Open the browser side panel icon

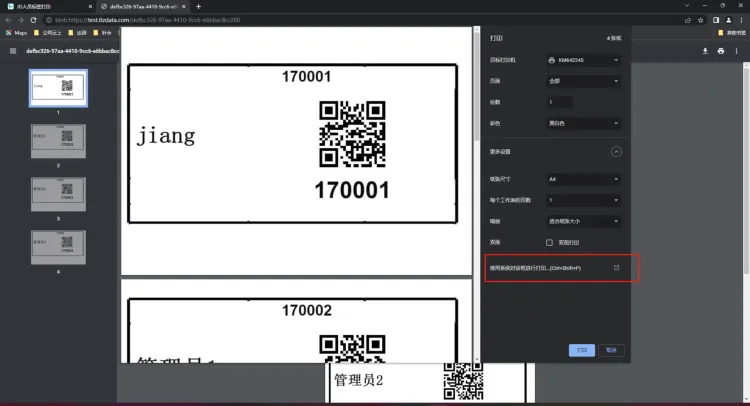[x=716, y=20]
